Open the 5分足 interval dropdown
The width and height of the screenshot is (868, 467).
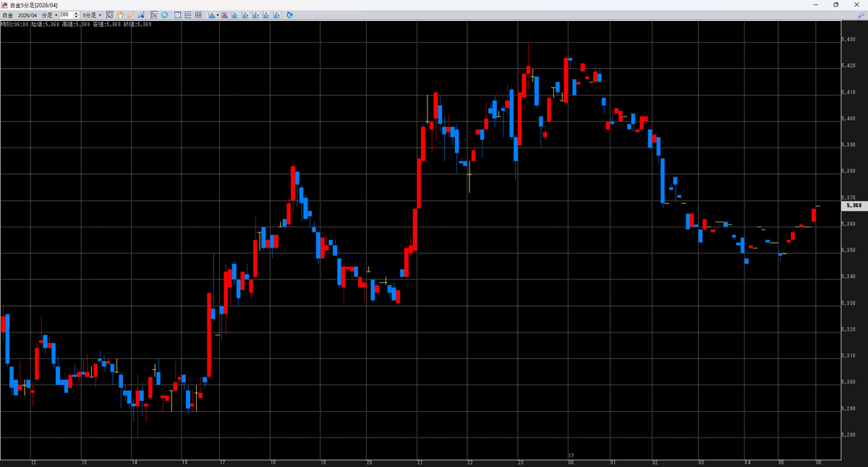92,14
